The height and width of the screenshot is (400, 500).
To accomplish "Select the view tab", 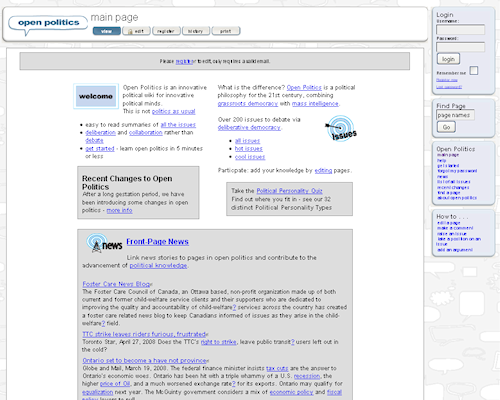I will 107,31.
